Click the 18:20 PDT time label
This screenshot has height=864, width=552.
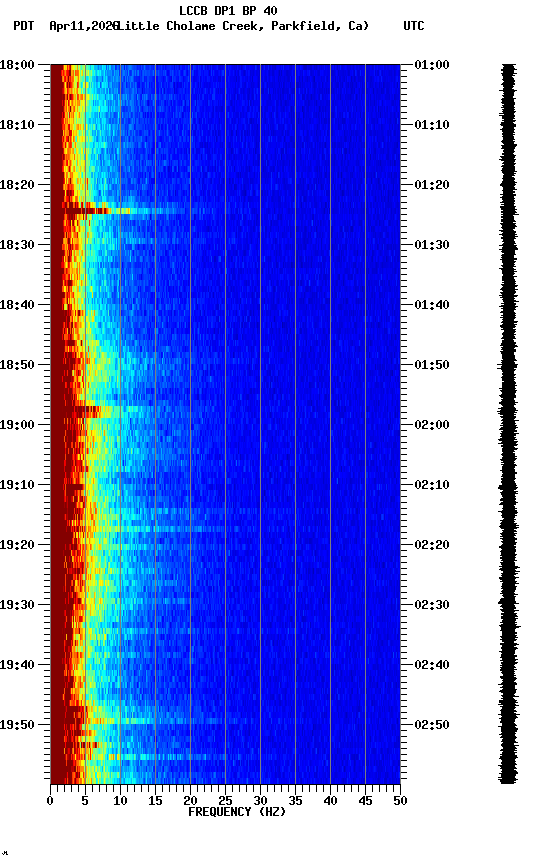point(17,185)
